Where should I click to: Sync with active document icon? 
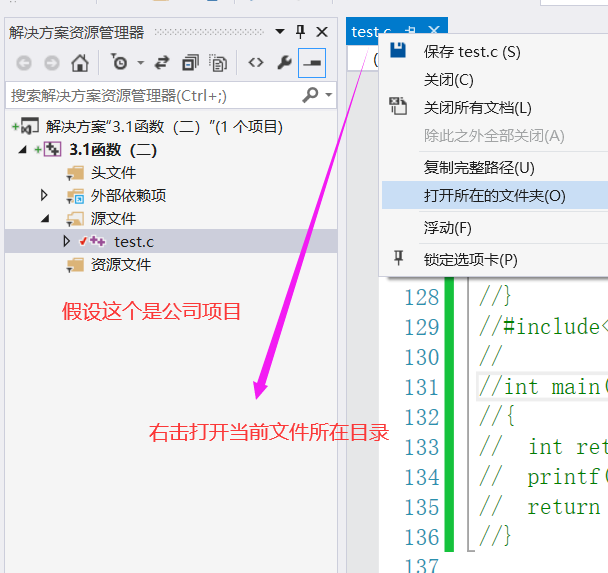coord(162,63)
